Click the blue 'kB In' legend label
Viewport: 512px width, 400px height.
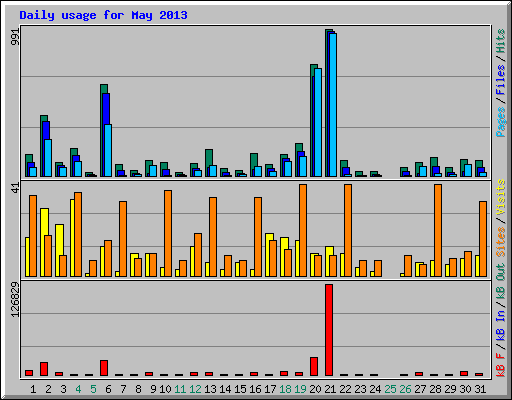click(500, 326)
